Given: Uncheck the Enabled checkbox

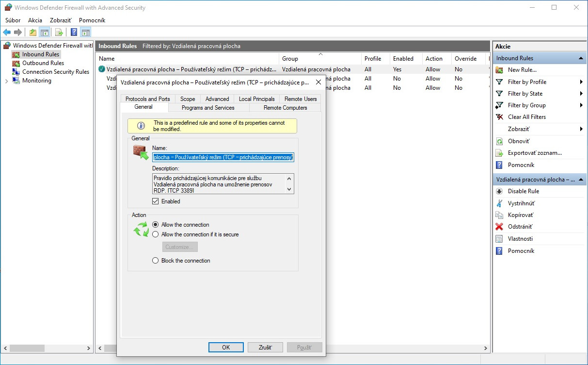Looking at the screenshot, I should [x=156, y=201].
